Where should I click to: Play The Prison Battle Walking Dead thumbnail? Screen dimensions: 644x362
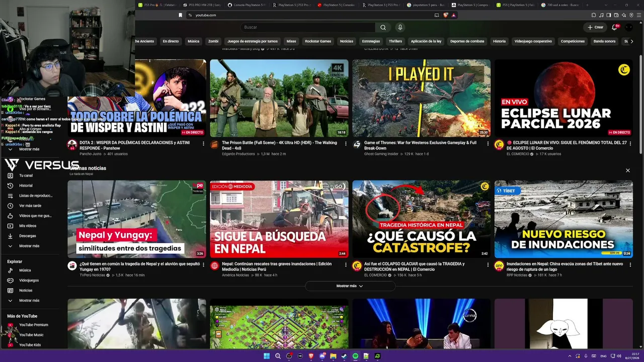279,98
